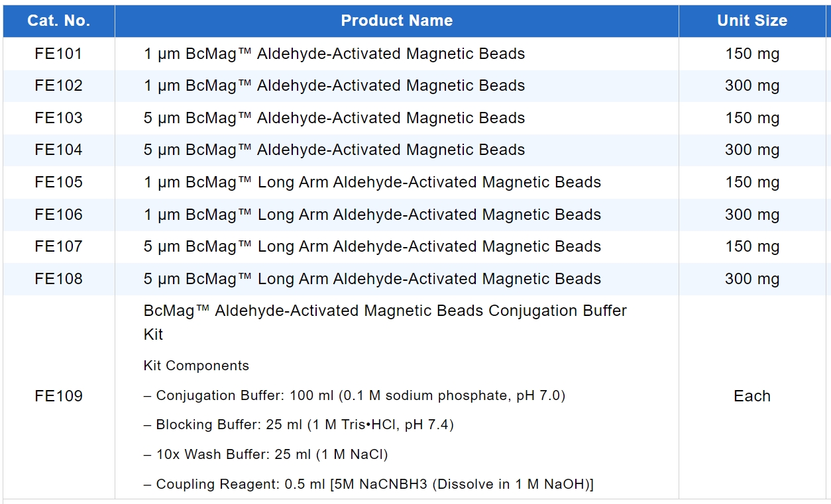
Task: Click the Coupling Reagent 0.5 ml line
Action: coord(368,484)
